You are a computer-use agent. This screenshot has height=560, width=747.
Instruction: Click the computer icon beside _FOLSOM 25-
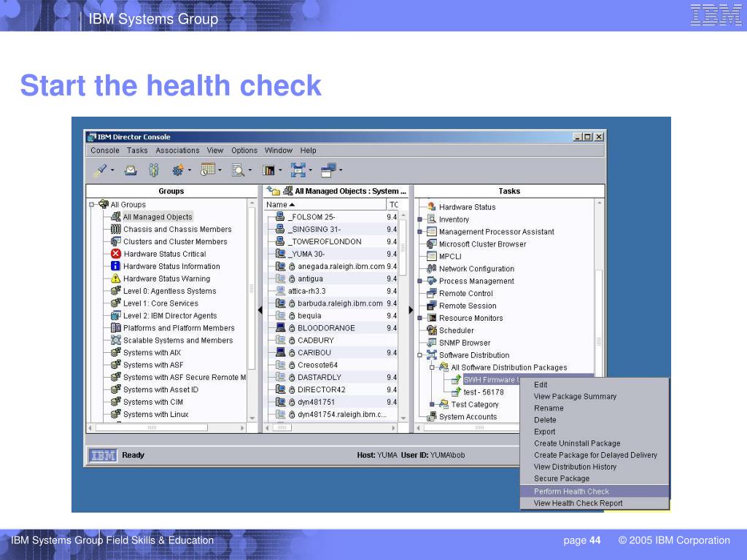tap(280, 217)
